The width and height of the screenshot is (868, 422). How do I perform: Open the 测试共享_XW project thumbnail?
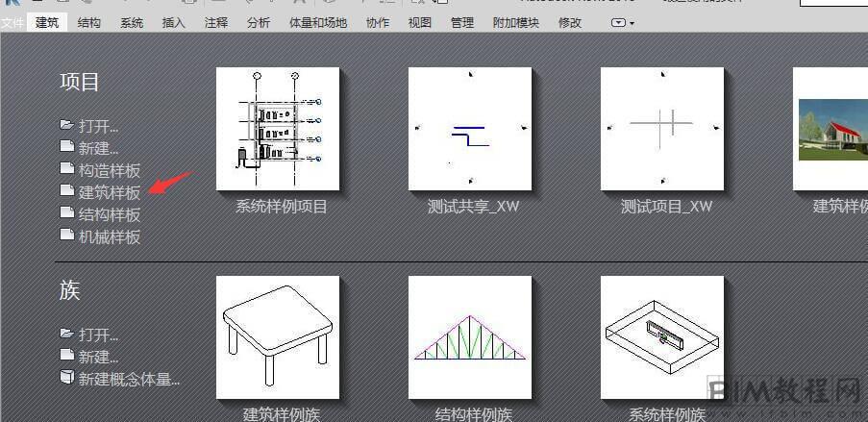coord(470,129)
